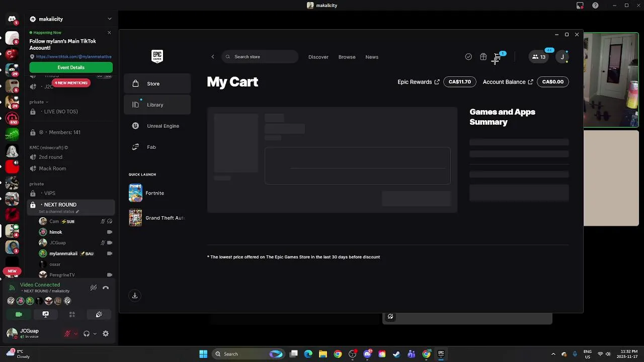The image size is (644, 362).
Task: Open the friends list showing 13
Action: [x=539, y=57]
